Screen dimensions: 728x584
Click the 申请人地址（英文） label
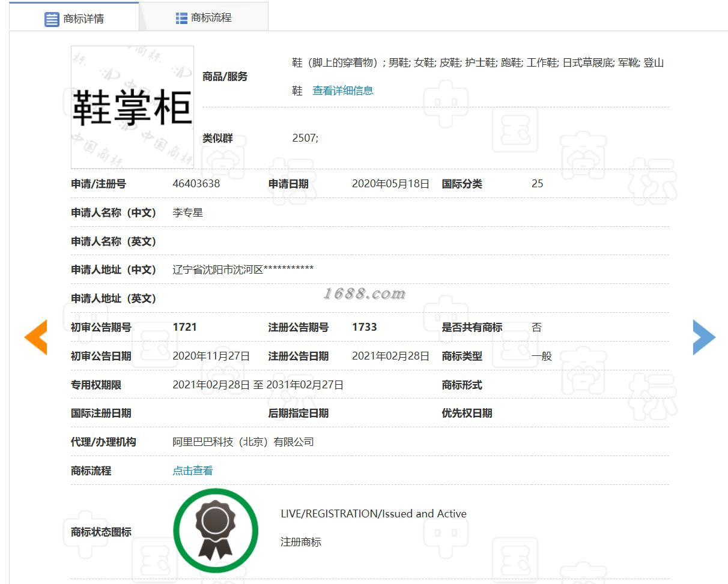pos(114,298)
